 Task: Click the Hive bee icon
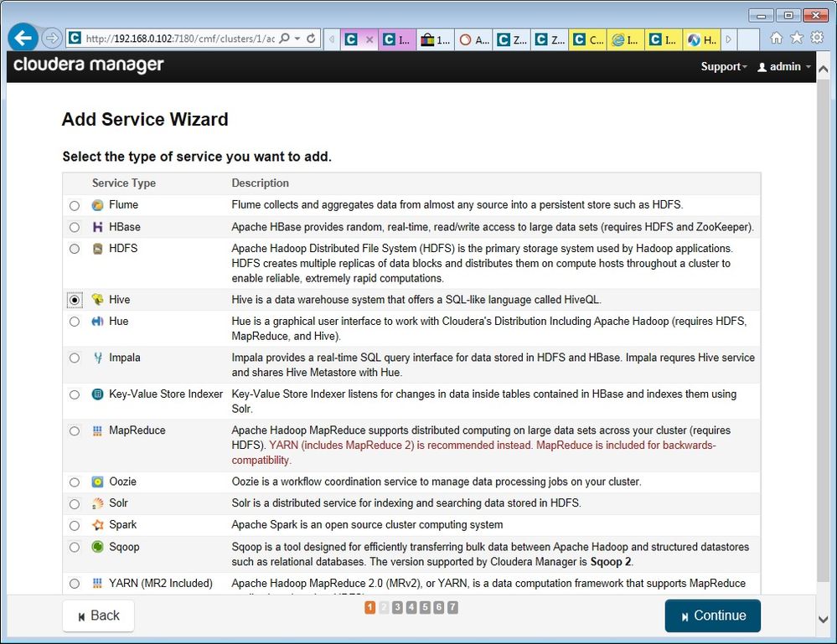(x=97, y=300)
